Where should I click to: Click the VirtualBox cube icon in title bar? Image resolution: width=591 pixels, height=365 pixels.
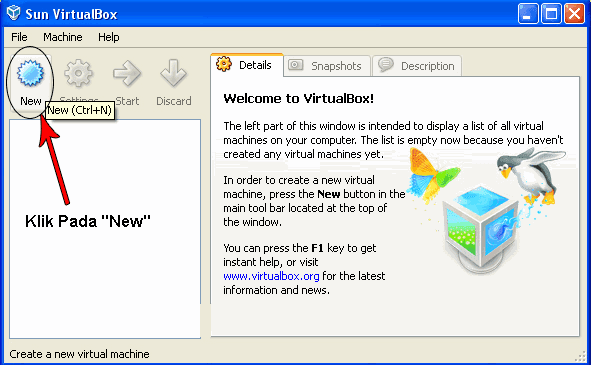[14, 13]
